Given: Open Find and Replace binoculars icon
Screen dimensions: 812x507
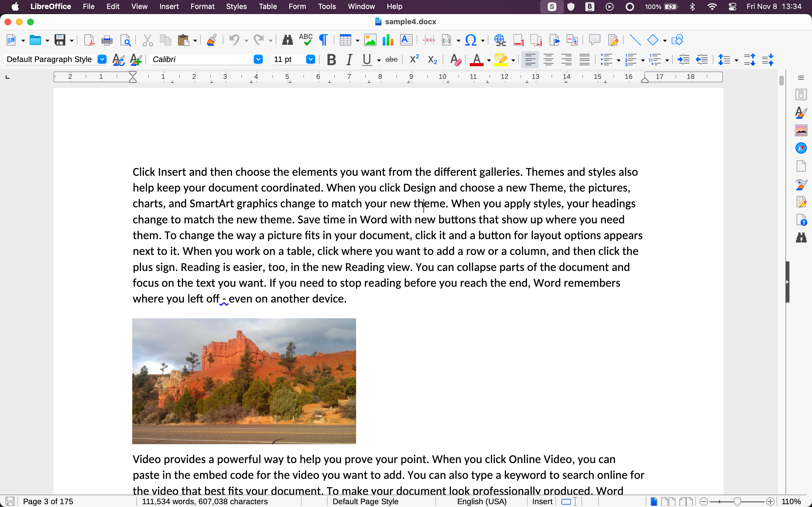Looking at the screenshot, I should click(x=287, y=40).
